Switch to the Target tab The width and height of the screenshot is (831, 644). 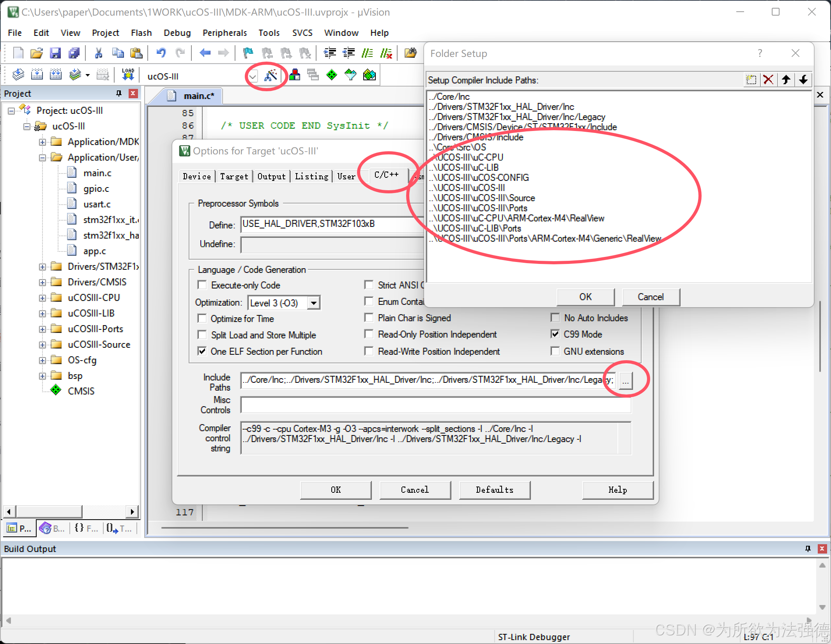234,176
